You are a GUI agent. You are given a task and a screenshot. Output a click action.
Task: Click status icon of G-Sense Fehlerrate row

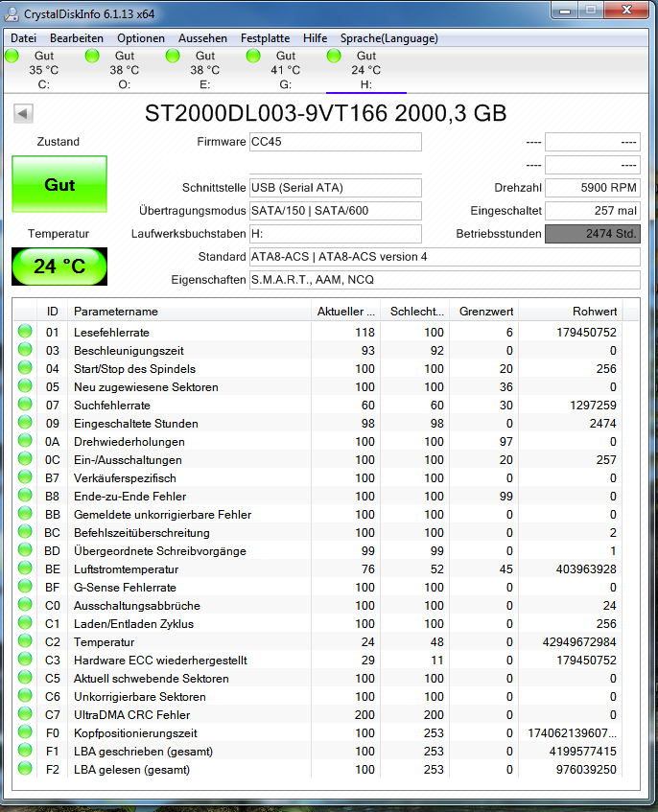pyautogui.click(x=25, y=586)
